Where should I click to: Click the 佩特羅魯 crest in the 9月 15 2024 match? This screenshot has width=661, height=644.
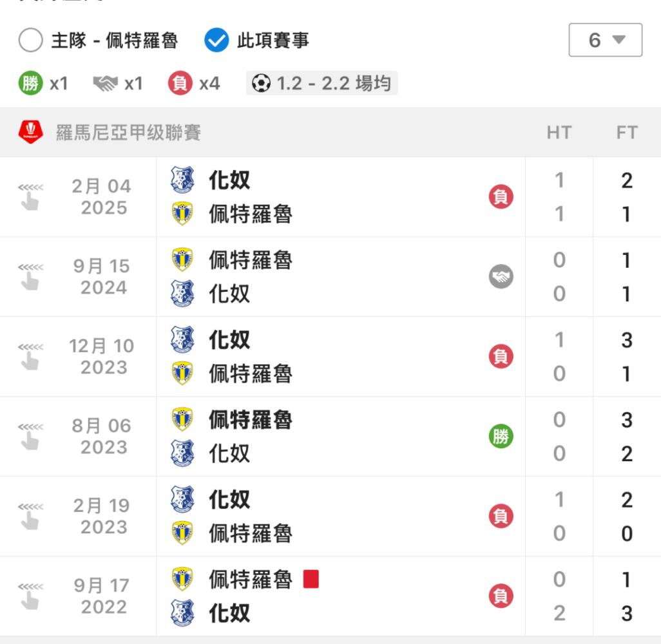182,260
